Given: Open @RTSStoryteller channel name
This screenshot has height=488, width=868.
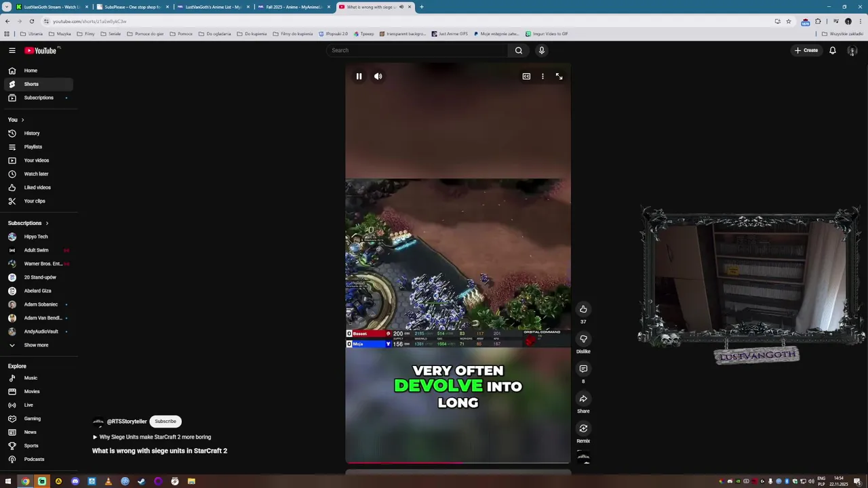Looking at the screenshot, I should click(127, 422).
